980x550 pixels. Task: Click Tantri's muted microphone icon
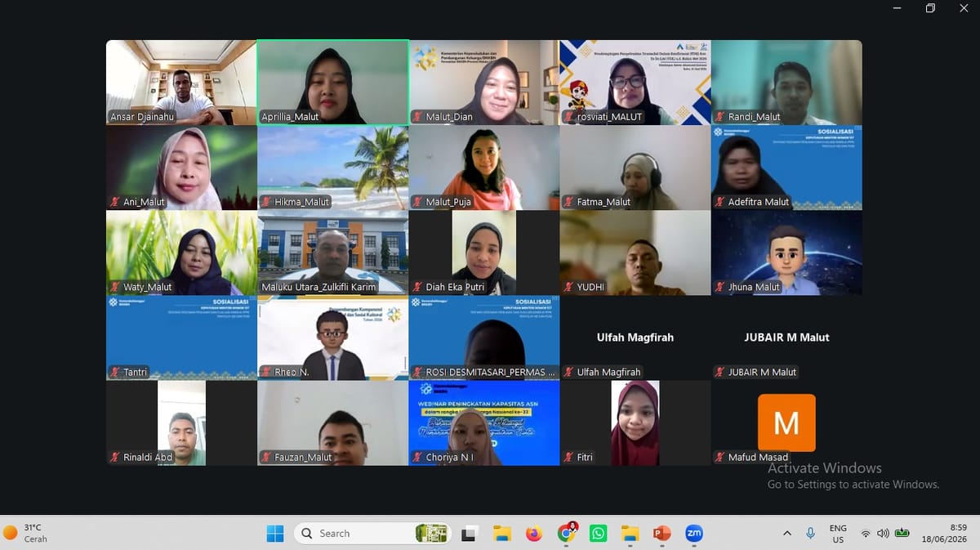[x=115, y=372]
